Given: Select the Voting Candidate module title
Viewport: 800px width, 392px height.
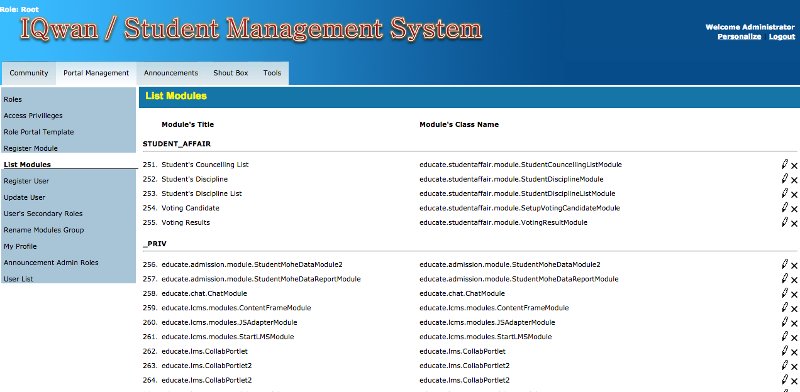Looking at the screenshot, I should pyautogui.click(x=190, y=208).
